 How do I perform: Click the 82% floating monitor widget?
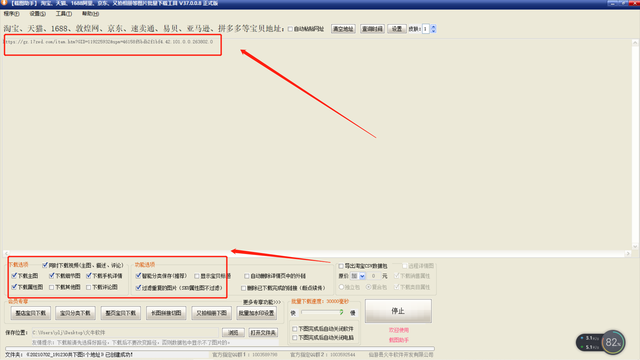point(600,342)
